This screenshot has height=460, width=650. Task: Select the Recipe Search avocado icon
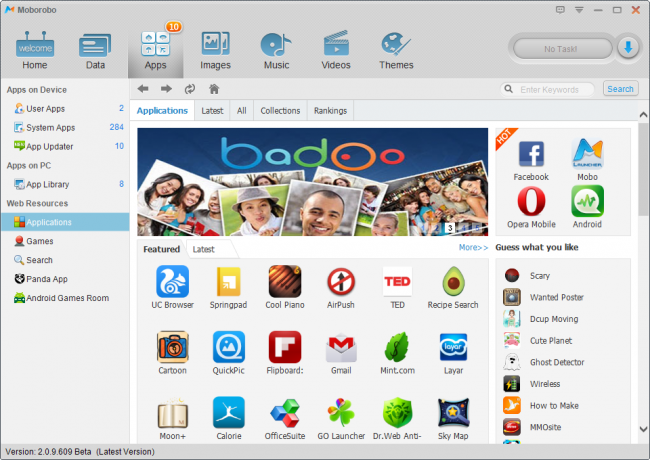click(453, 281)
